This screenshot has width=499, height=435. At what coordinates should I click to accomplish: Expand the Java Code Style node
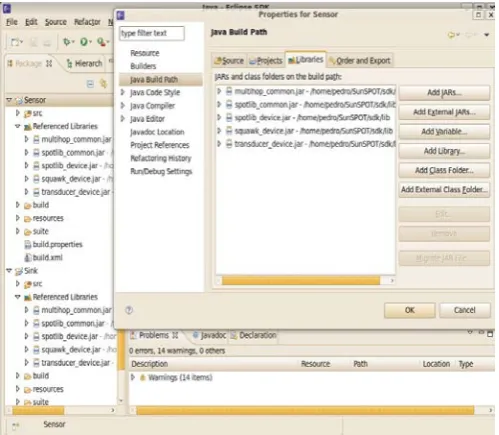123,92
